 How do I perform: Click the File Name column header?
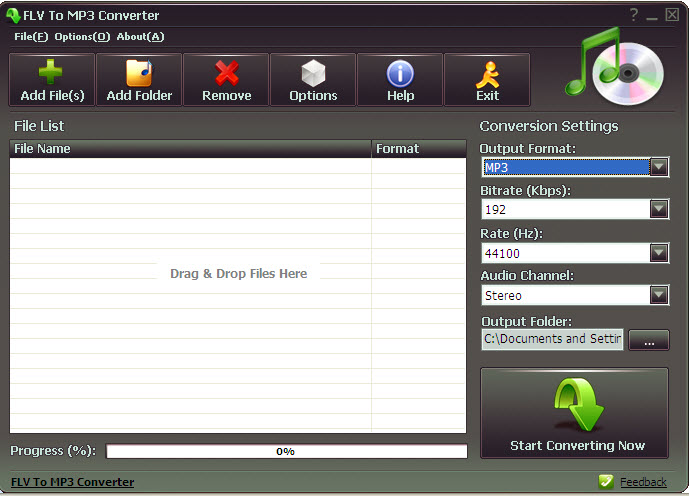[190, 148]
